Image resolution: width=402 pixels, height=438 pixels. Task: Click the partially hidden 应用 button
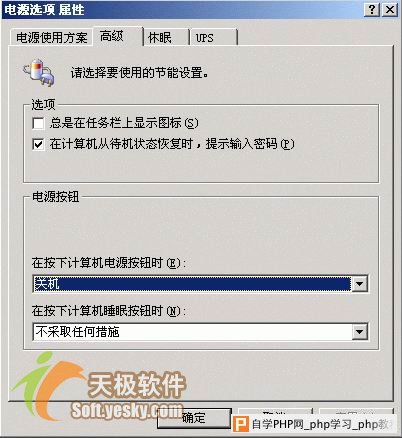(356, 412)
